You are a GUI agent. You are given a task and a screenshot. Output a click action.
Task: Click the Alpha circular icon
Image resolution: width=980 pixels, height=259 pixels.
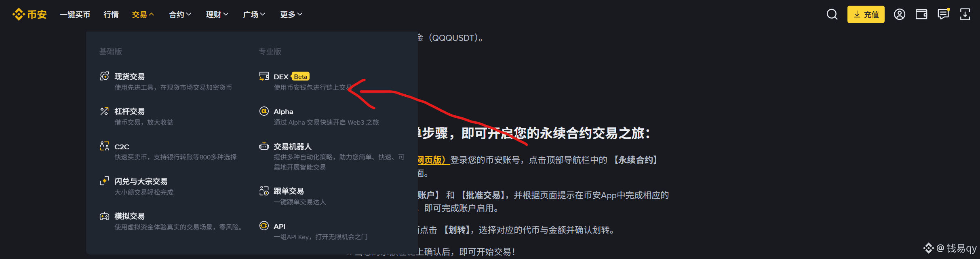[x=264, y=111]
